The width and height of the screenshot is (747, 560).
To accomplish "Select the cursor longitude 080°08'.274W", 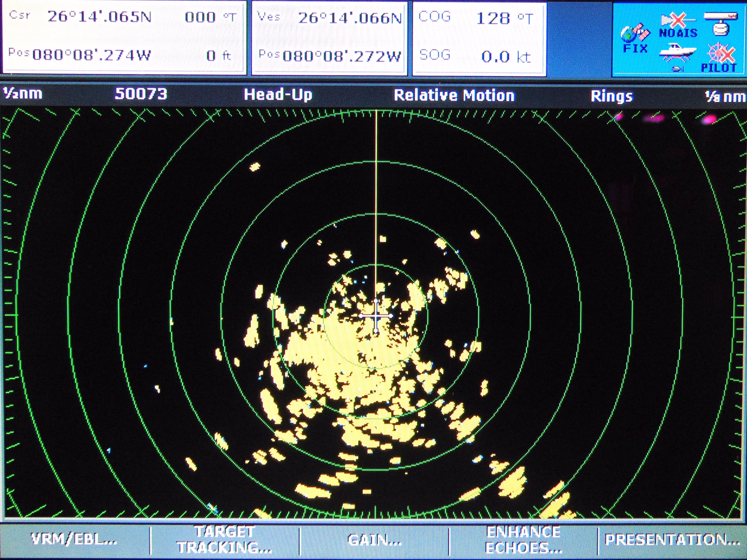I will coord(92,55).
